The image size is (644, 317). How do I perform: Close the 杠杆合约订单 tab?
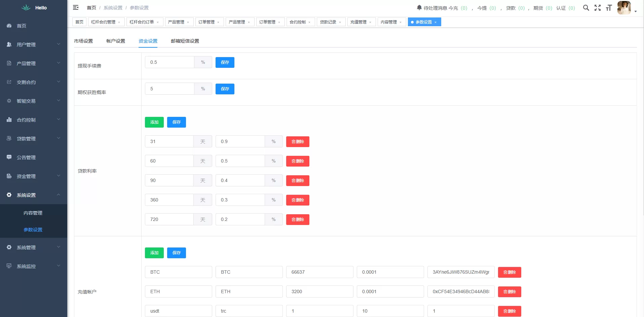pyautogui.click(x=158, y=22)
